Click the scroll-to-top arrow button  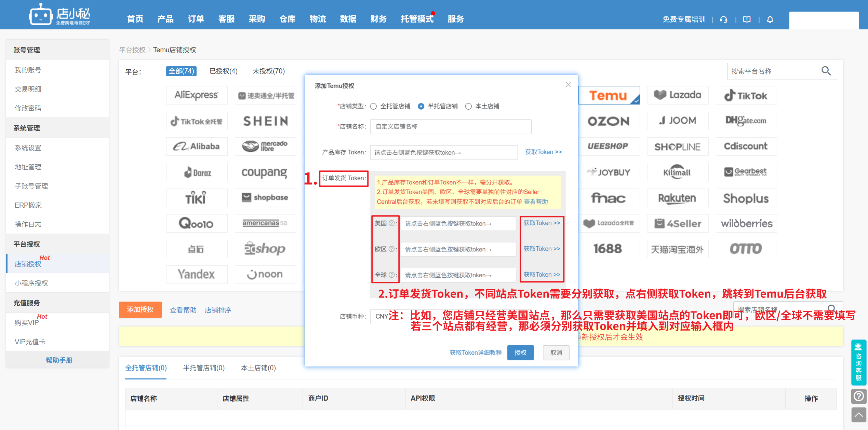(x=858, y=415)
